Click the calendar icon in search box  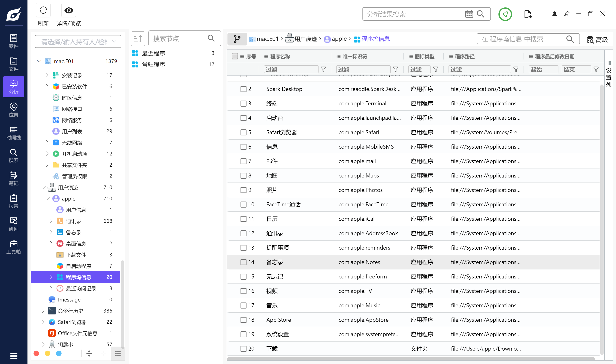pos(469,14)
